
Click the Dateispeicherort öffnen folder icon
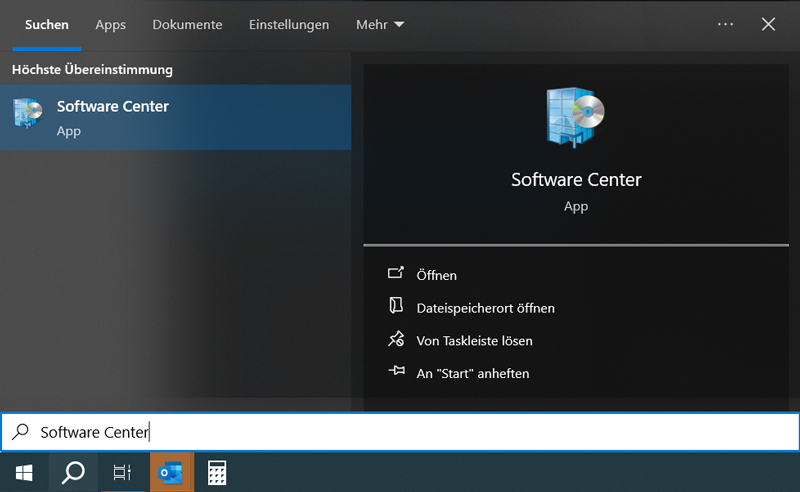396,306
